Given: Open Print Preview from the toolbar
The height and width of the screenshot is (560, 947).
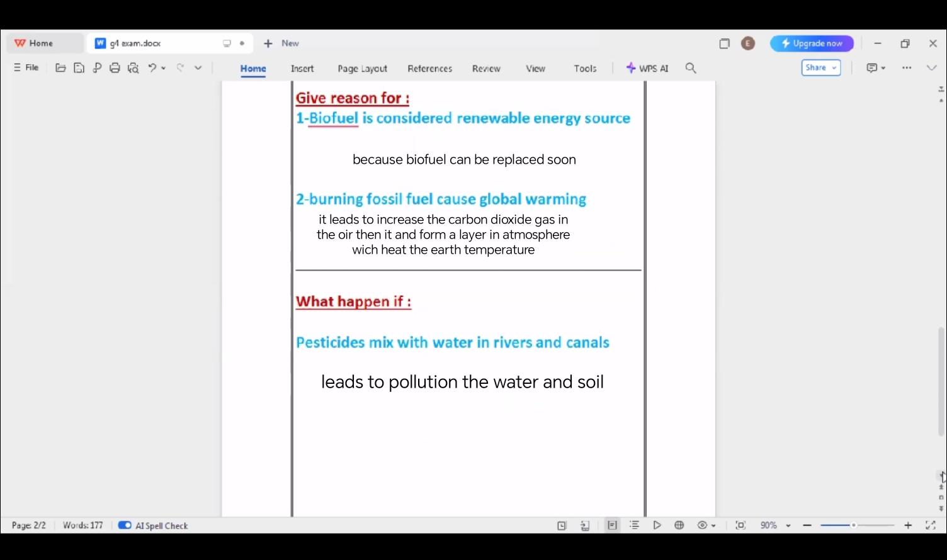Looking at the screenshot, I should (x=133, y=68).
